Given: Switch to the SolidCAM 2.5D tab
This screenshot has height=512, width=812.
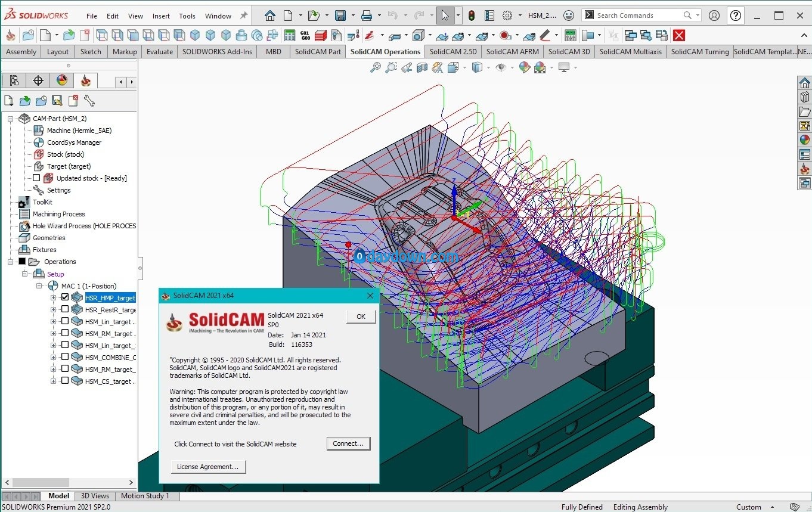Looking at the screenshot, I should [x=453, y=52].
